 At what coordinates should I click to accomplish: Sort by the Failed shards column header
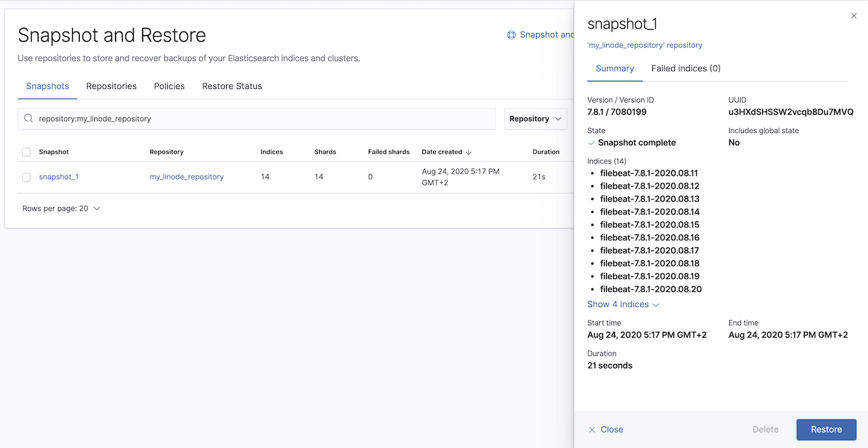tap(389, 152)
